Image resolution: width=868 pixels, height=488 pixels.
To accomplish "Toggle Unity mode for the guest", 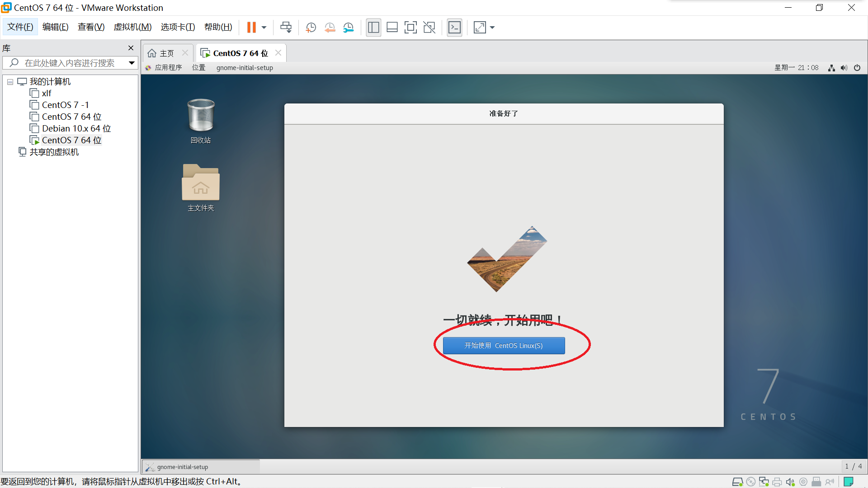I will coord(429,28).
